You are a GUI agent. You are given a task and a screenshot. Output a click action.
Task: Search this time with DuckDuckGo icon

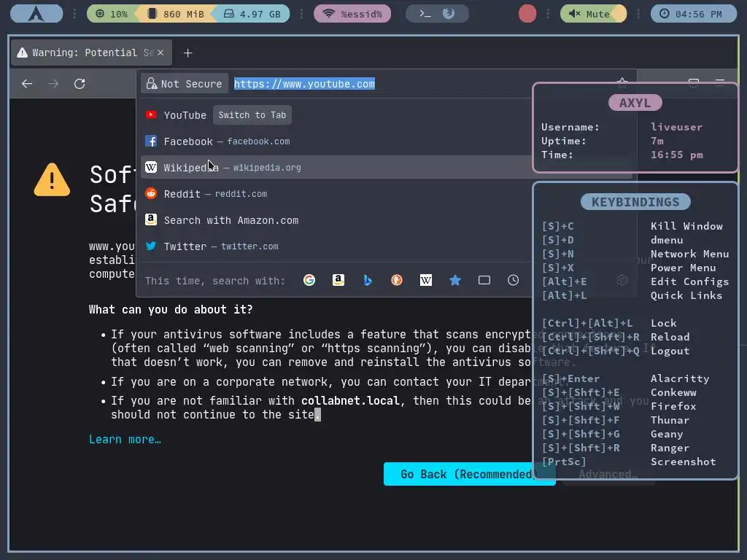397,280
